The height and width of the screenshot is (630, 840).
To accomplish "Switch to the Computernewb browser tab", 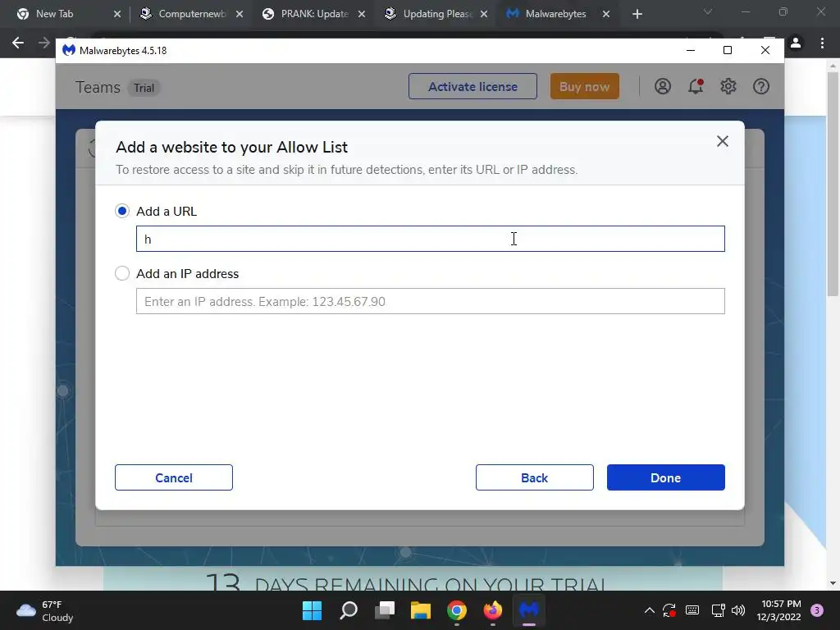I will click(191, 14).
